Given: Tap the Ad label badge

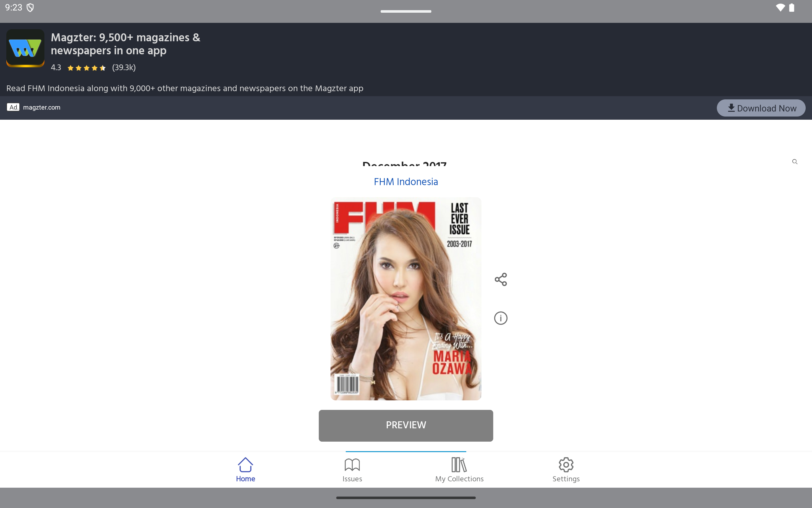Looking at the screenshot, I should (x=13, y=107).
